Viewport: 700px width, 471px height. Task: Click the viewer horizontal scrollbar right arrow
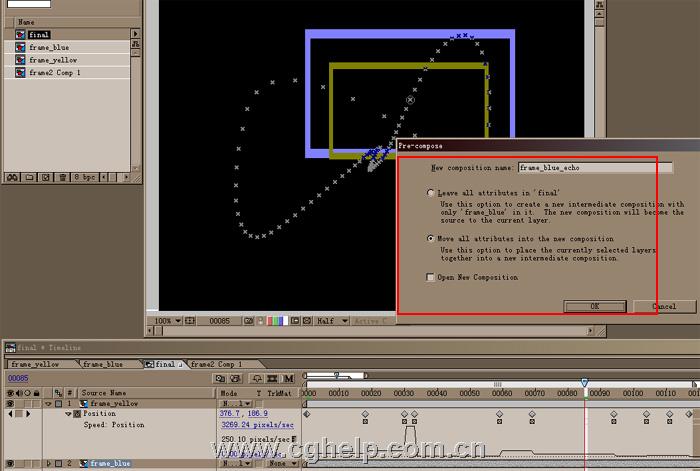590,331
